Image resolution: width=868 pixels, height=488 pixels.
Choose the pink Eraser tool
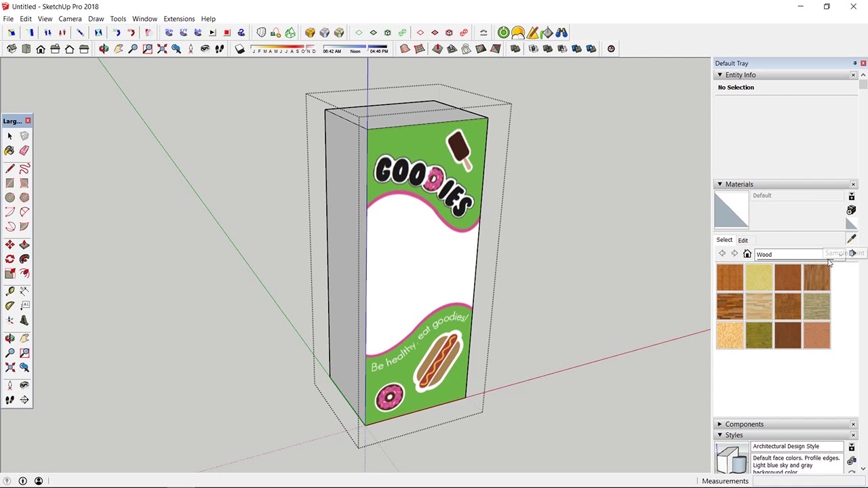pos(24,150)
